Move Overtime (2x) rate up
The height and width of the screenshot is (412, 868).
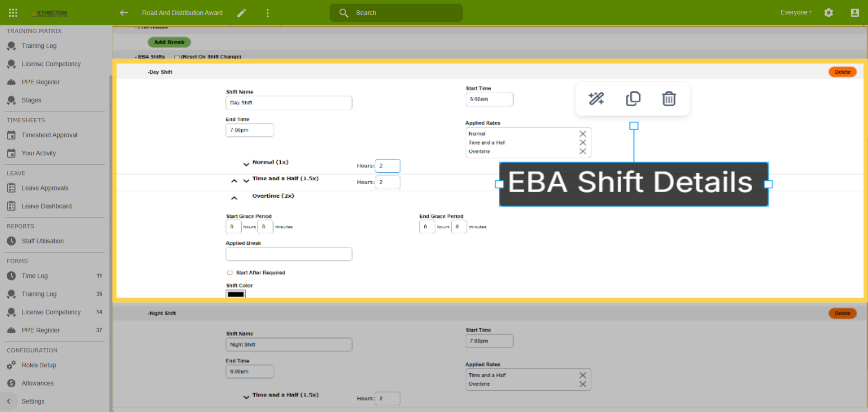tap(234, 198)
